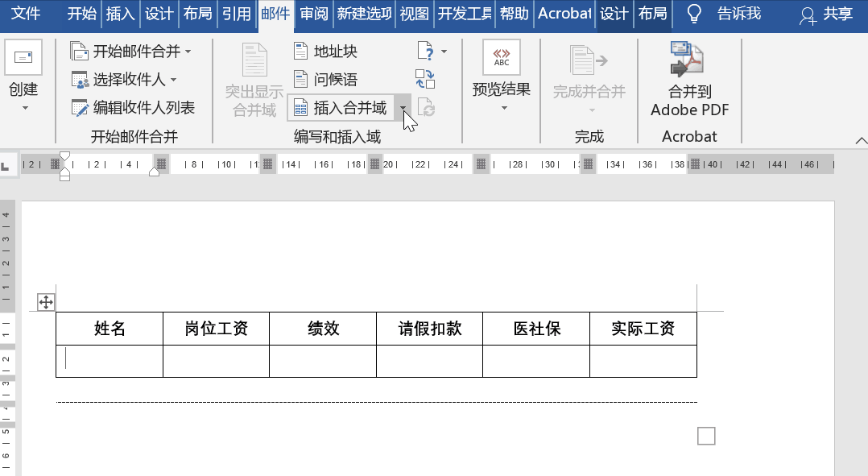Click the 请假扣款 header cell

(430, 329)
